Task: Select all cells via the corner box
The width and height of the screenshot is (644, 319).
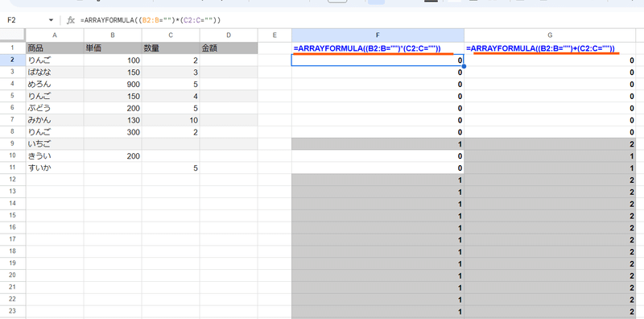Action: [x=13, y=35]
